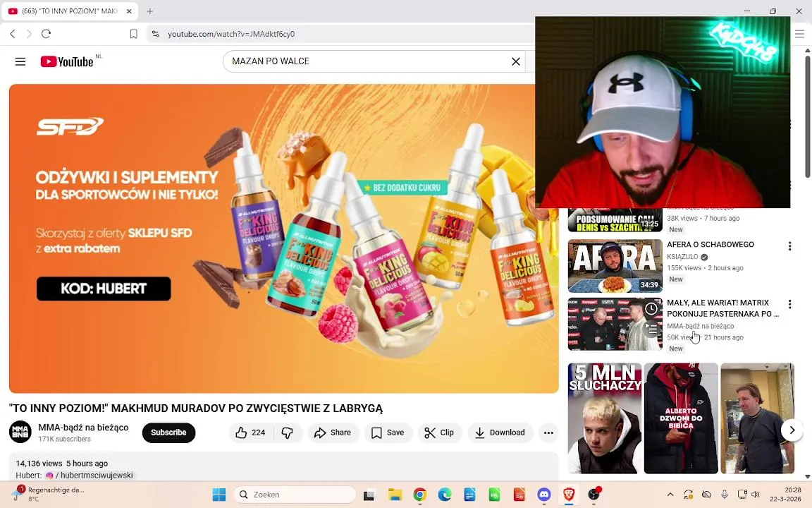
Task: Open File Explorer from taskbar
Action: tap(395, 495)
